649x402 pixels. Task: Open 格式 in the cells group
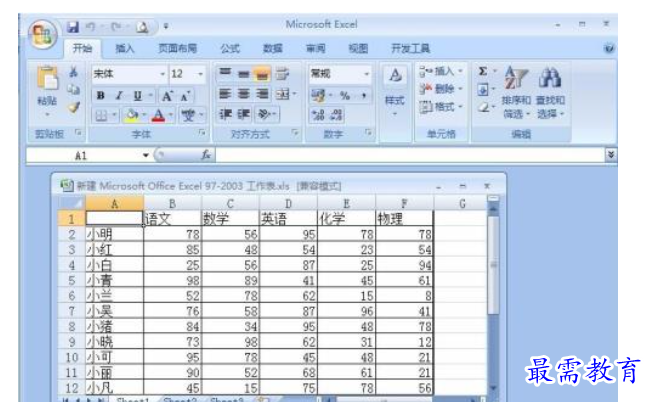tap(440, 107)
